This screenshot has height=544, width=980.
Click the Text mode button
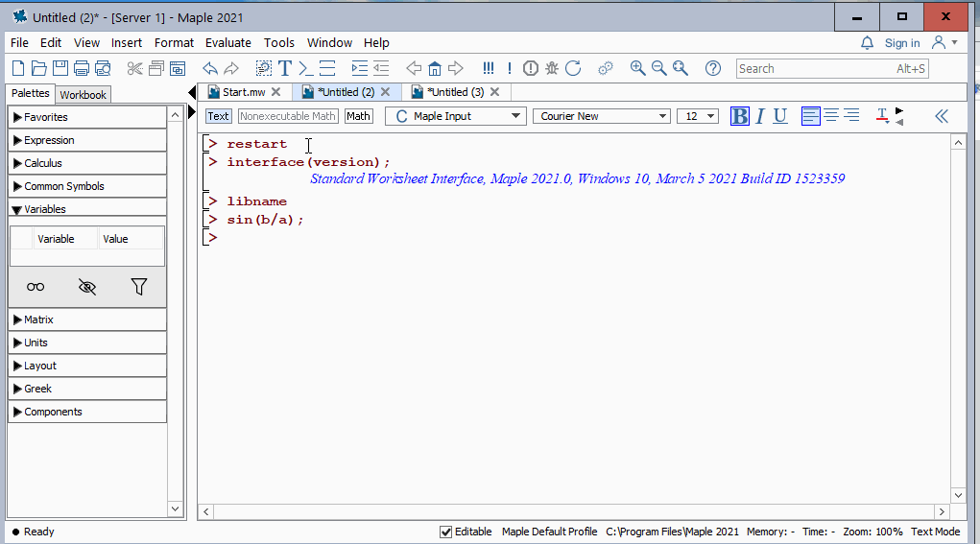pyautogui.click(x=218, y=116)
